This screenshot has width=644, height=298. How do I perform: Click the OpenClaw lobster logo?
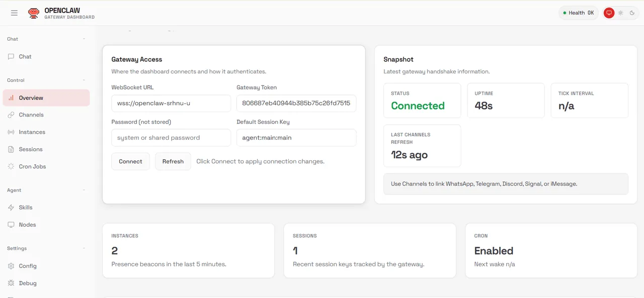(x=34, y=13)
